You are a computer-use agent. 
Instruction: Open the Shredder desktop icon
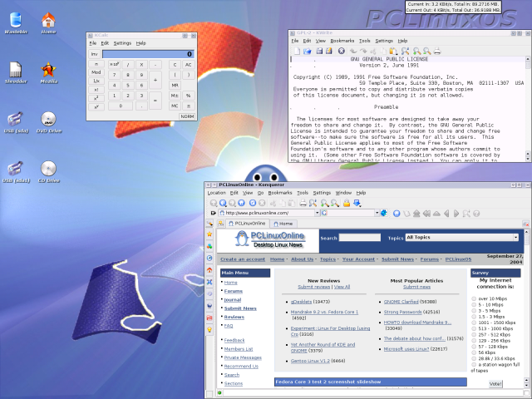click(x=16, y=72)
